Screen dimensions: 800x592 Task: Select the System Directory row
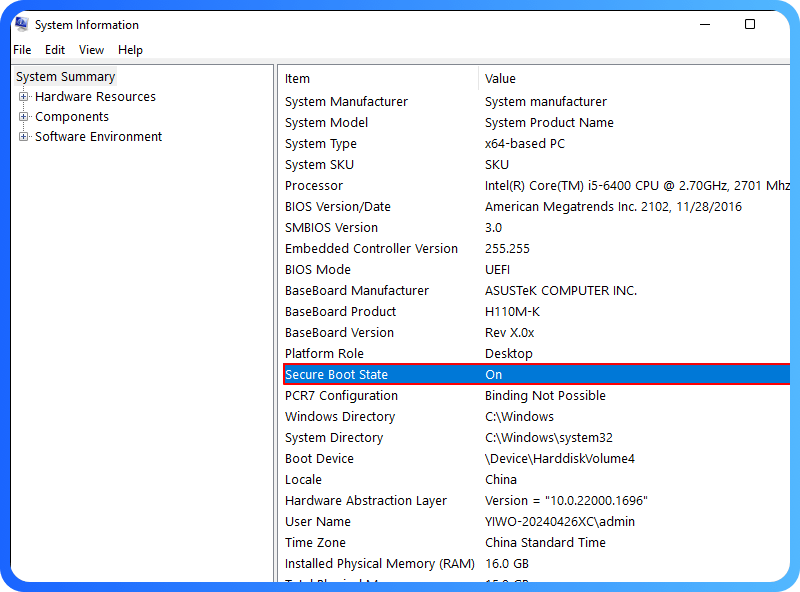pos(536,437)
